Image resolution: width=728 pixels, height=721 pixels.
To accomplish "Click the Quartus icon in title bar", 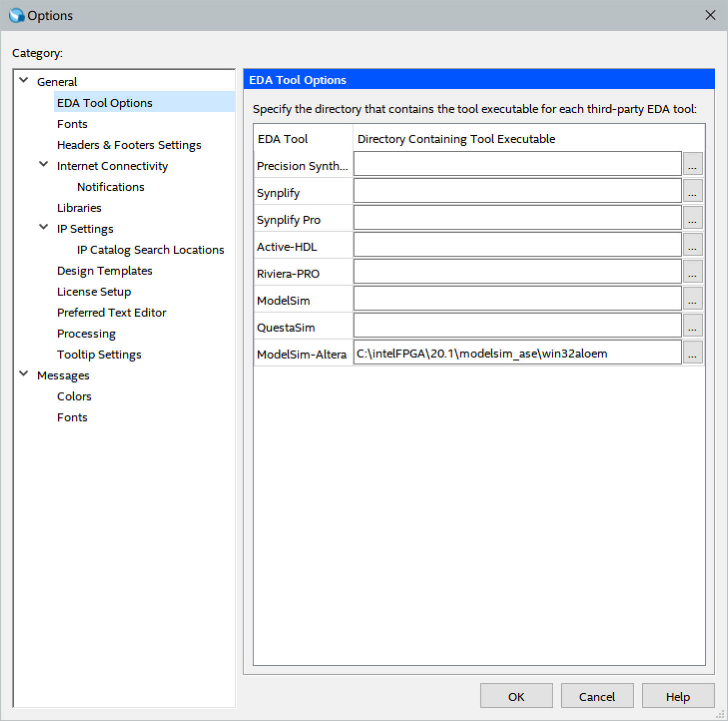I will click(x=16, y=15).
